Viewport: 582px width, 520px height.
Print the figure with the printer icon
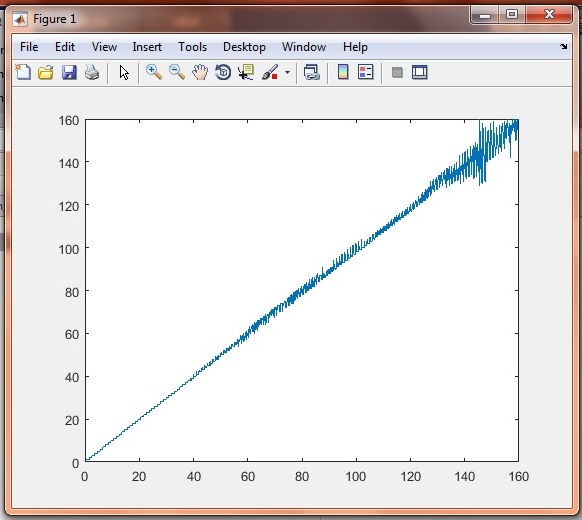click(x=92, y=72)
